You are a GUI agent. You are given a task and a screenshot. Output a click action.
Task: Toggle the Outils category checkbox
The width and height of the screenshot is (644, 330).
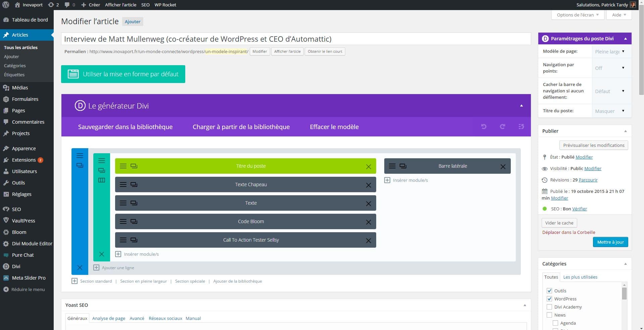coord(549,291)
